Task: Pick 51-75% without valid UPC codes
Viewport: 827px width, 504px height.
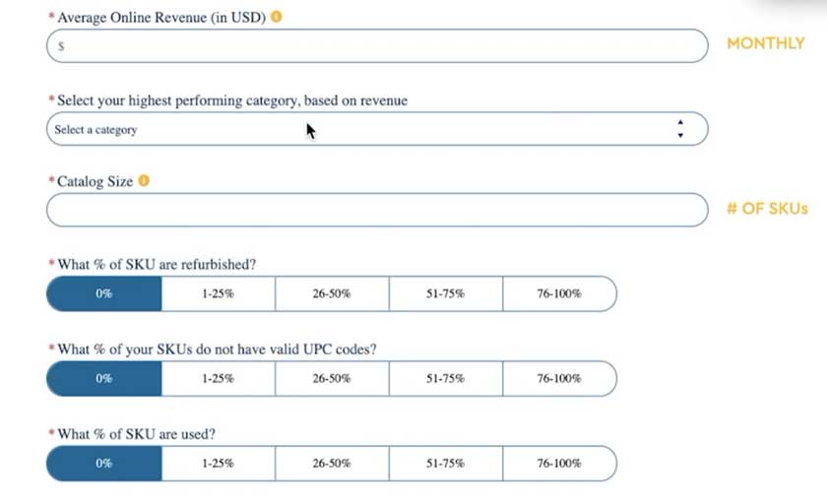Action: coord(445,378)
